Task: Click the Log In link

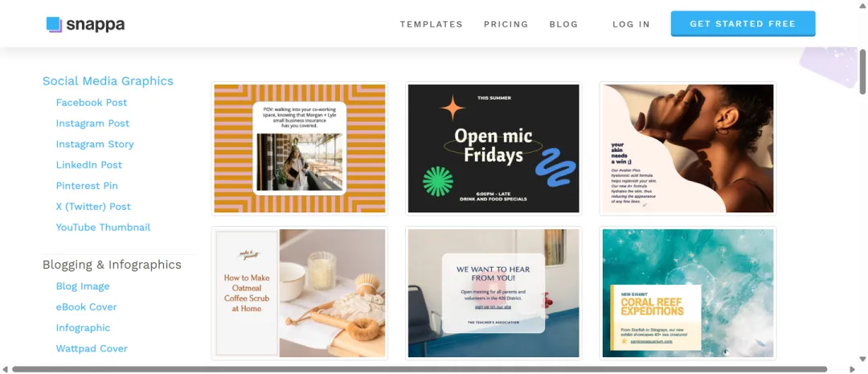Action: [631, 24]
